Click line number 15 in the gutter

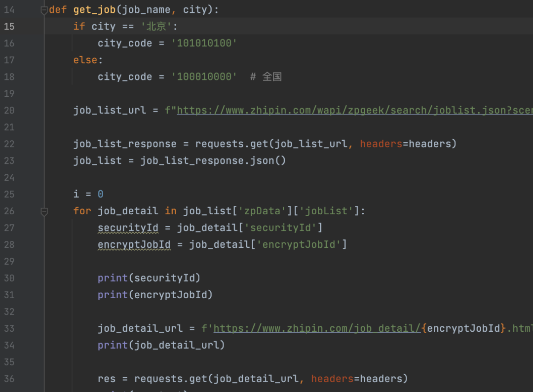coord(9,26)
